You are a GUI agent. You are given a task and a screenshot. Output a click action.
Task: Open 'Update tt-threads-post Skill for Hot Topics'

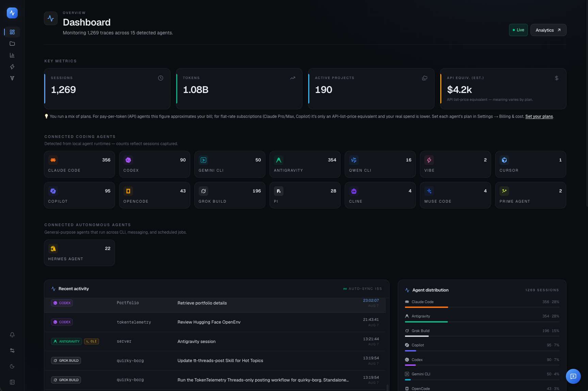tap(215, 361)
